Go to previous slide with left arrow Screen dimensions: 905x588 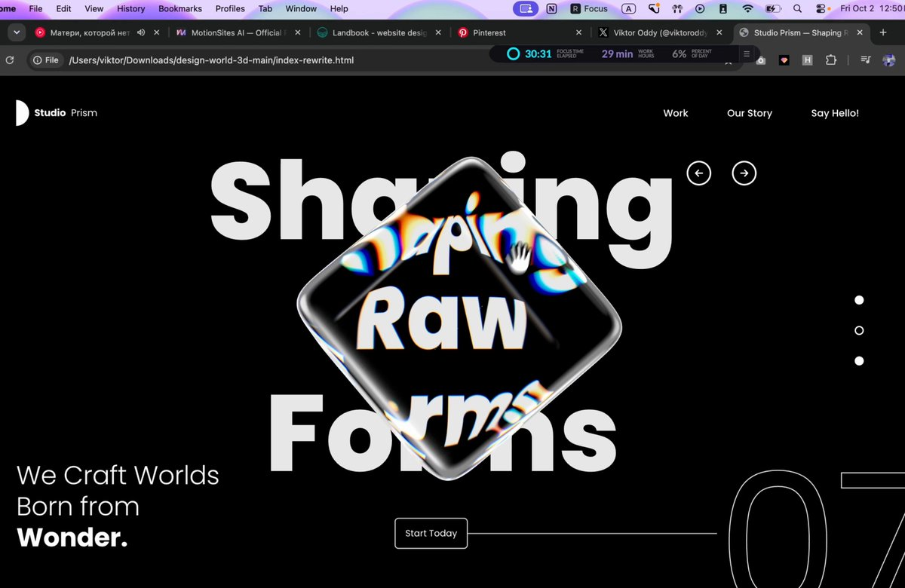click(x=698, y=173)
